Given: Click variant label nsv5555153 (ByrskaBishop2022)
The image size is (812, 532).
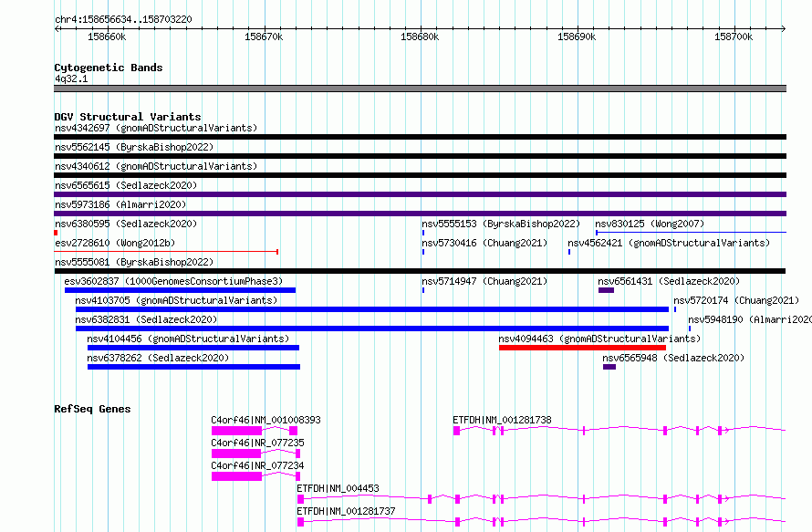Looking at the screenshot, I should (x=501, y=224).
